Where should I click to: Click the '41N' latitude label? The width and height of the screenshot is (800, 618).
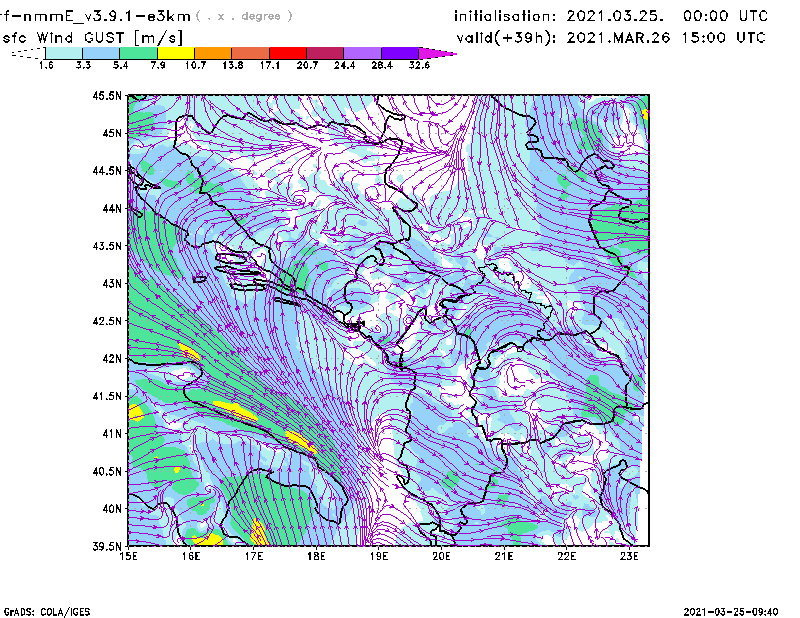(x=112, y=433)
